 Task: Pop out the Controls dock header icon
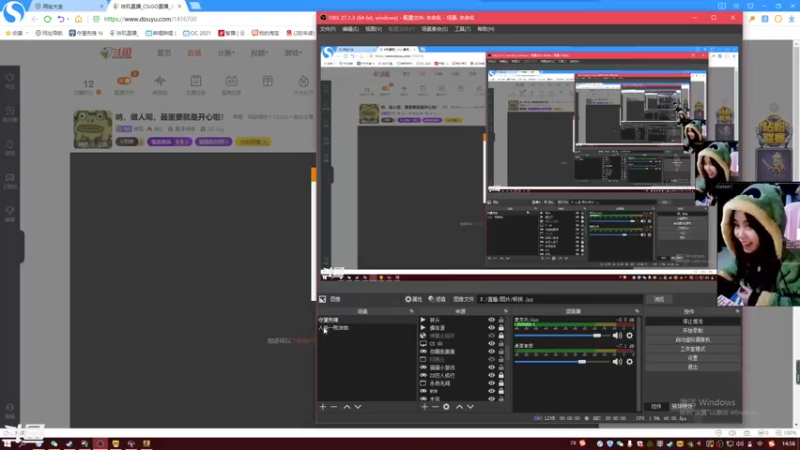[x=737, y=311]
